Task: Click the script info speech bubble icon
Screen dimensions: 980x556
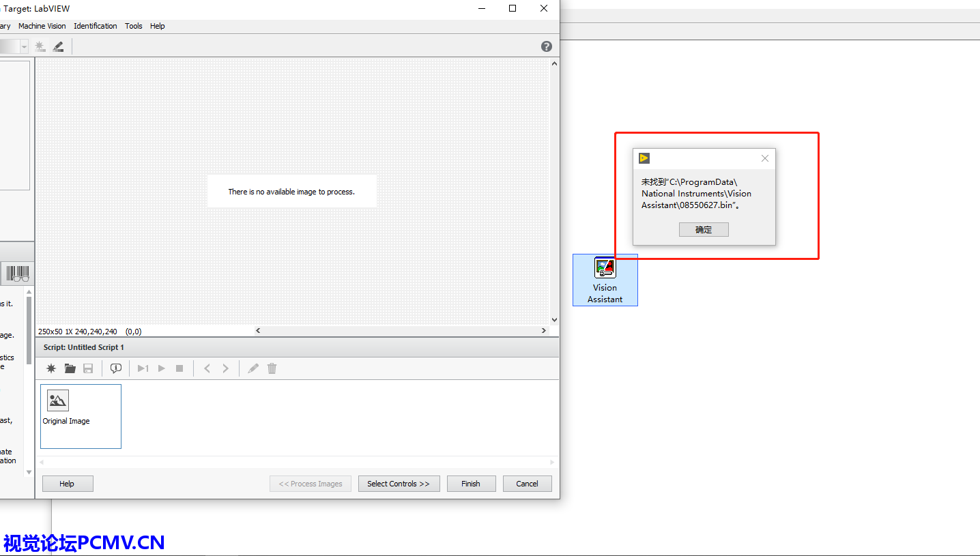Action: click(x=116, y=368)
